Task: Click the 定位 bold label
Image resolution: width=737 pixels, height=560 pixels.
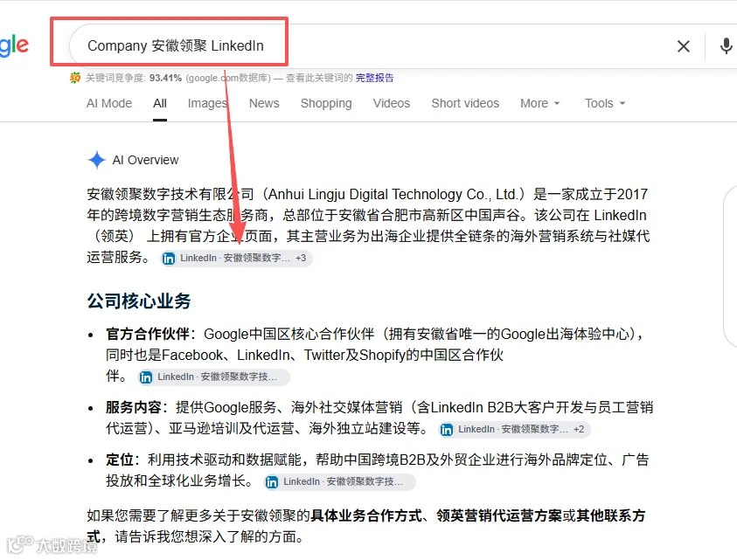Action: coord(120,460)
